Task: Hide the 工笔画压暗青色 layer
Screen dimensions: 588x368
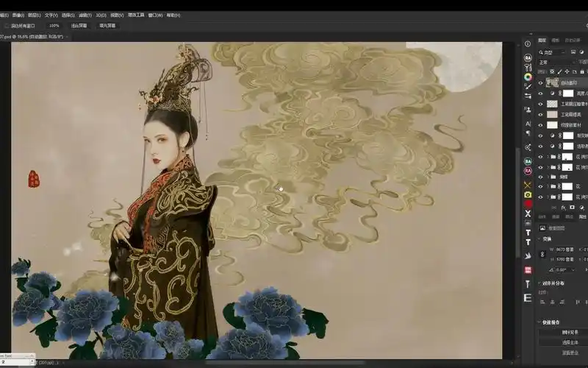Action: click(540, 104)
